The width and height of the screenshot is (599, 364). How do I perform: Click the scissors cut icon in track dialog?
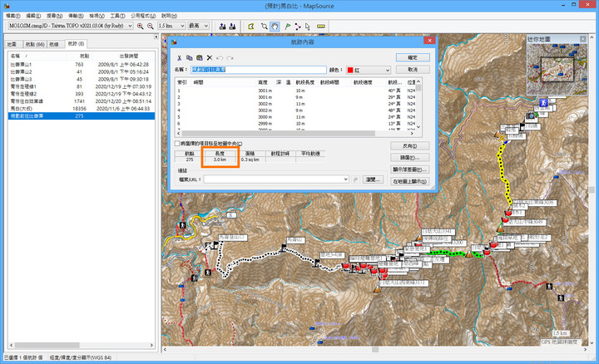tap(179, 57)
